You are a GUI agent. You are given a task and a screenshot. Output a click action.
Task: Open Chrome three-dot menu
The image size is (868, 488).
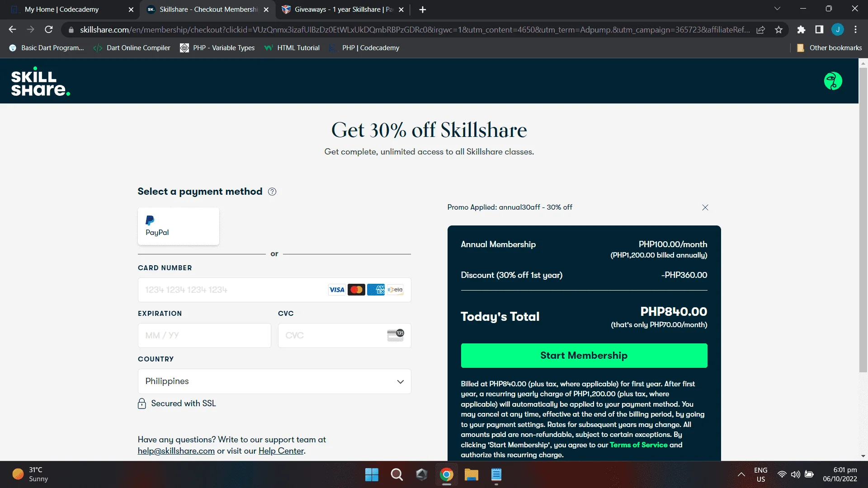[x=855, y=30]
